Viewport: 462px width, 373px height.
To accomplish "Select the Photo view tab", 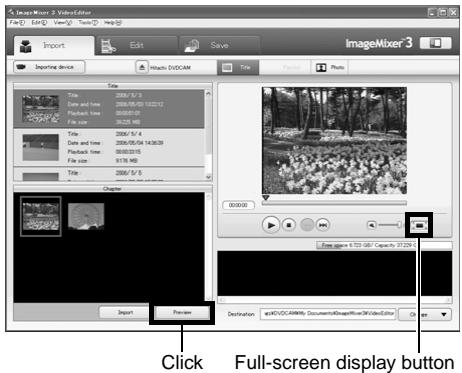I will 330,67.
